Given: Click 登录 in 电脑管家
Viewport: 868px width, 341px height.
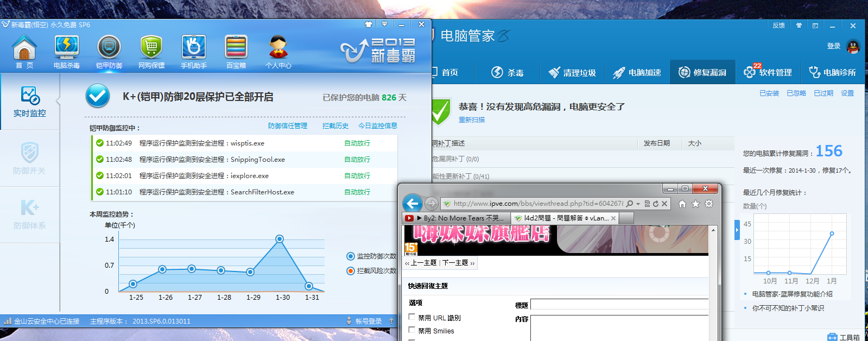Looking at the screenshot, I should pyautogui.click(x=834, y=46).
